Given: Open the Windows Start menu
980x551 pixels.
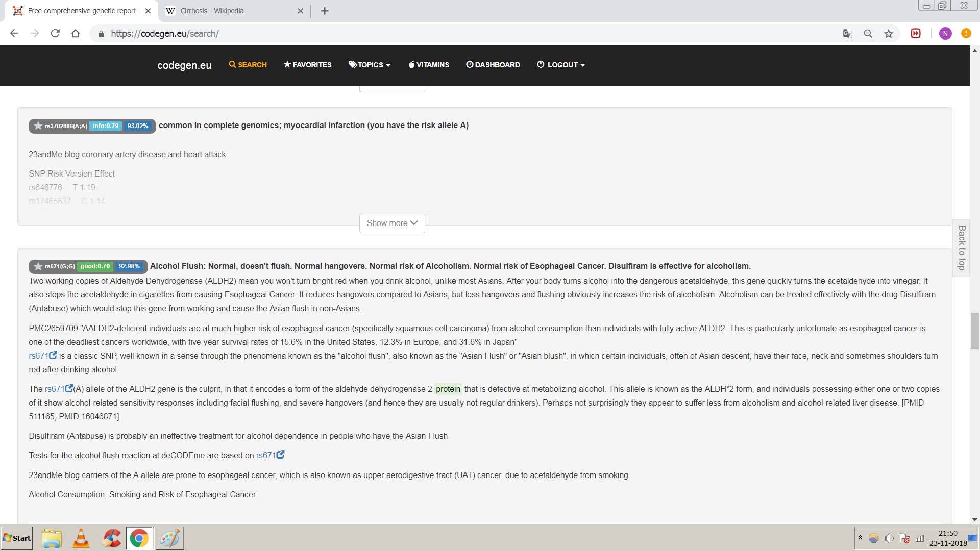Looking at the screenshot, I should [x=16, y=538].
